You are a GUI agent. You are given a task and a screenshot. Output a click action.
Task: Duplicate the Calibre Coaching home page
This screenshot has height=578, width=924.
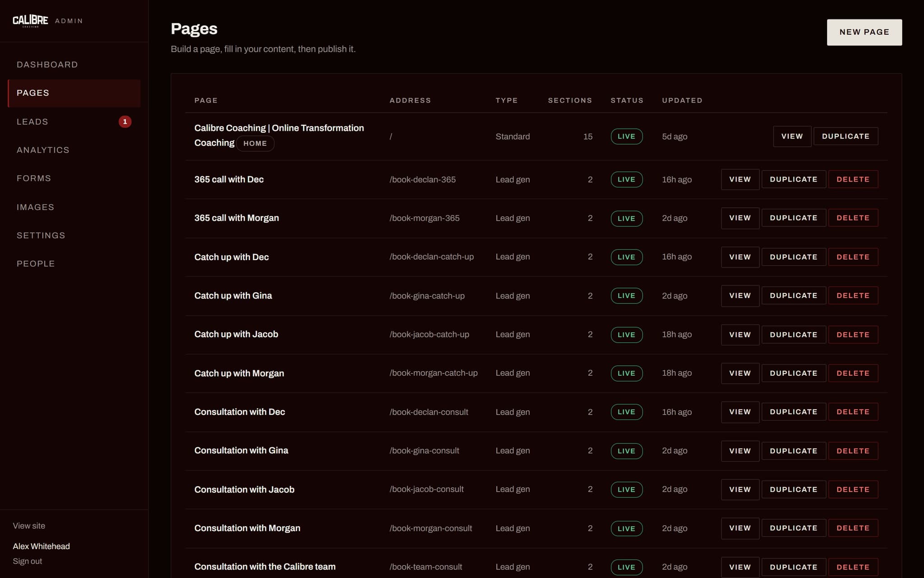tap(845, 136)
